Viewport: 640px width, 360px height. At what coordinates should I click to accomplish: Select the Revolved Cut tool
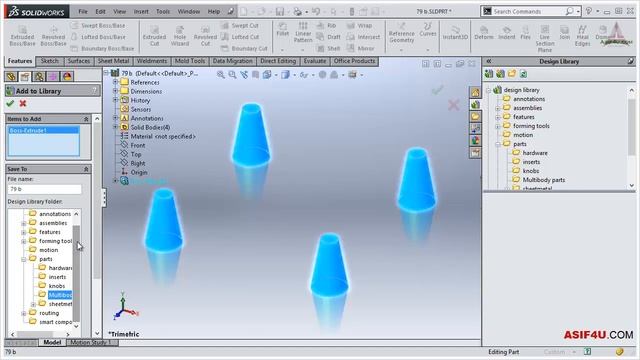click(205, 36)
